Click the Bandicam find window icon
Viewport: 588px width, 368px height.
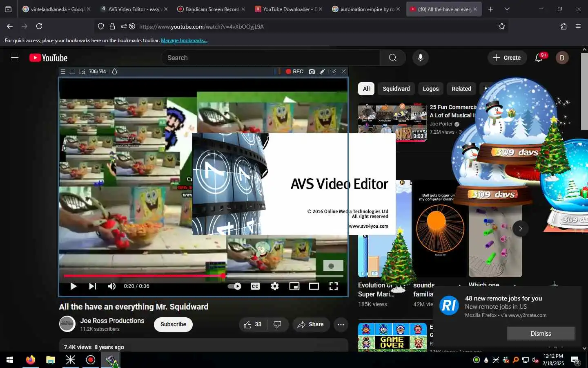pos(82,71)
